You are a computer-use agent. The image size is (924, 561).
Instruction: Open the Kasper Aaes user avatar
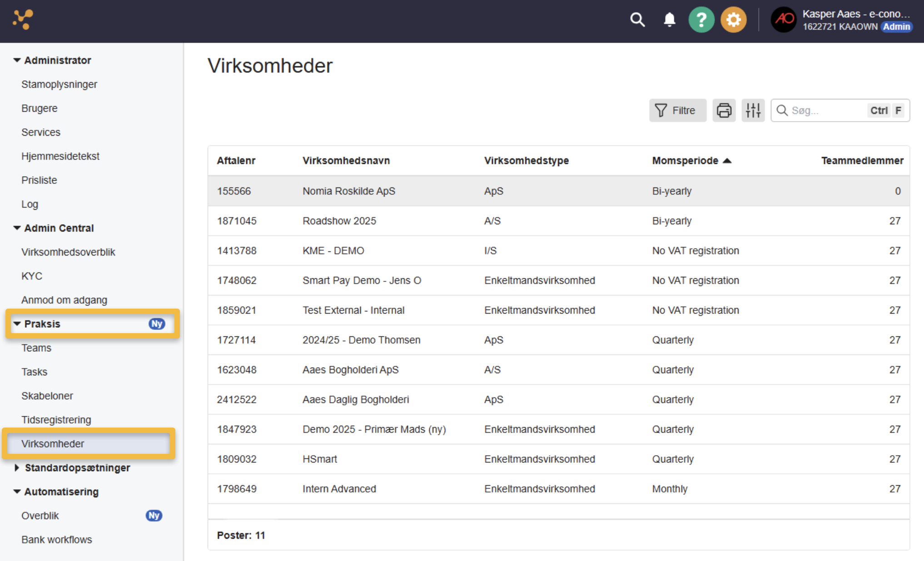tap(784, 20)
